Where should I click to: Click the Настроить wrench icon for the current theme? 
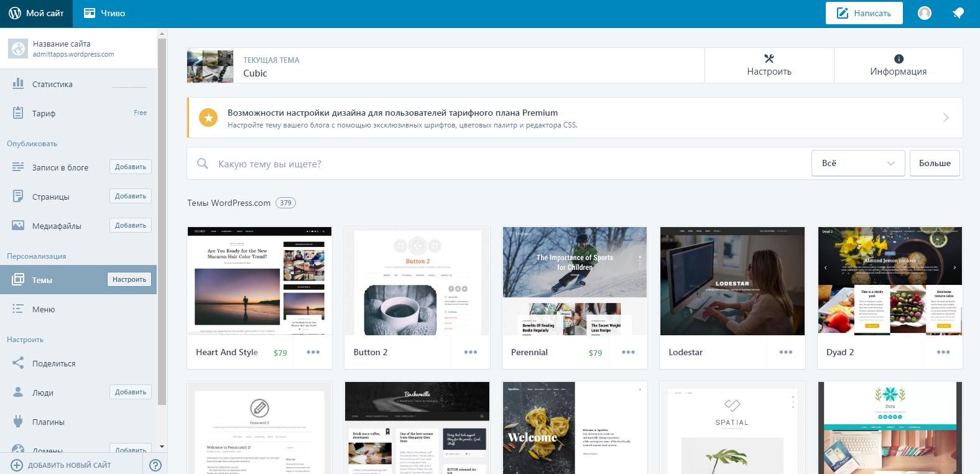[769, 58]
